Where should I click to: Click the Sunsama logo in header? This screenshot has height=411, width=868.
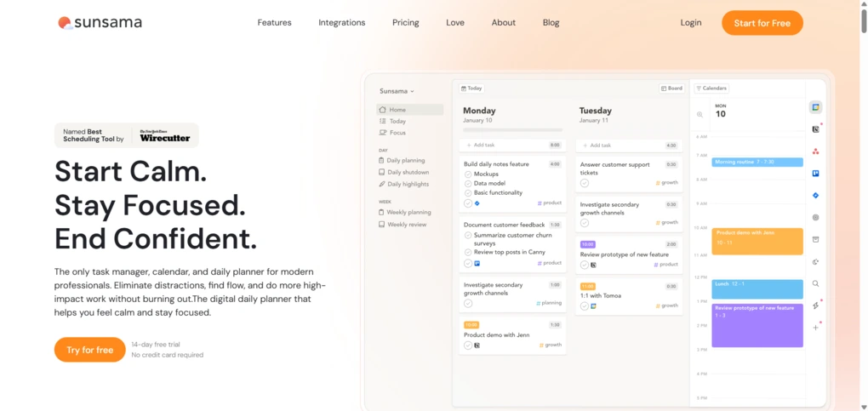pos(100,23)
